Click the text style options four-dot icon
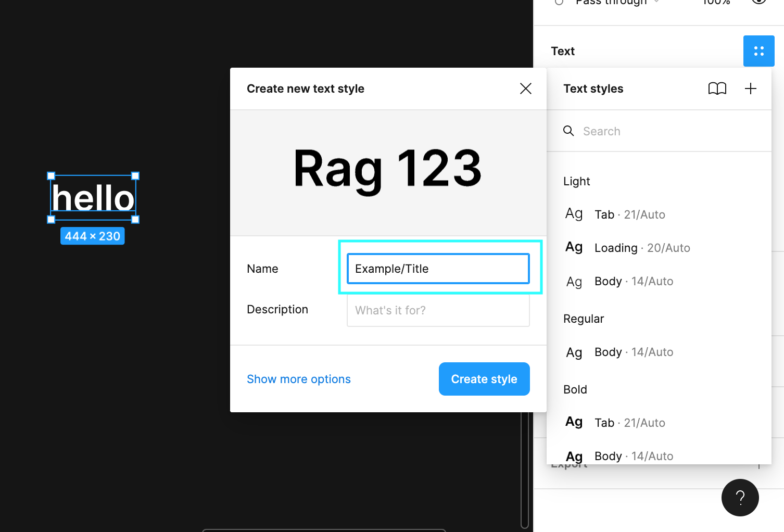The width and height of the screenshot is (784, 532). tap(758, 51)
